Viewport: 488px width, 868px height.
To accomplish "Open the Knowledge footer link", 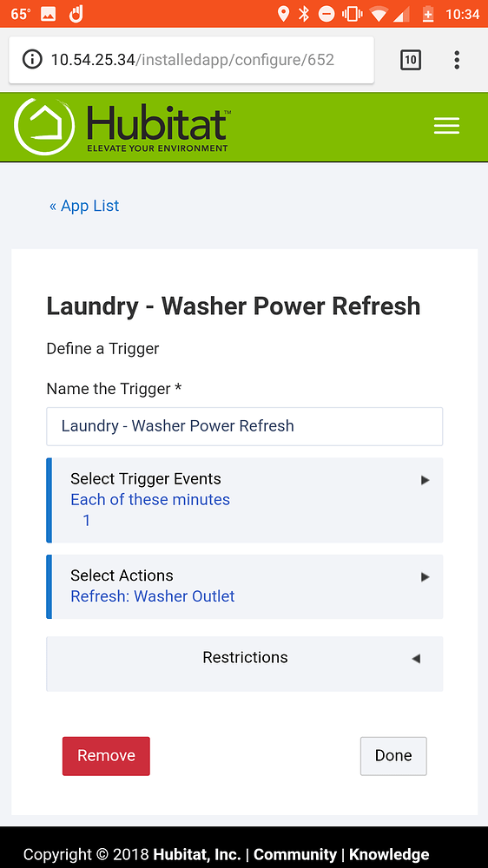I will pyautogui.click(x=389, y=854).
